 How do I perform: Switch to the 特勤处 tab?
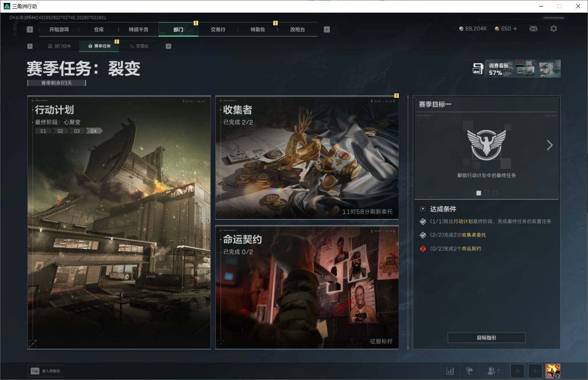pyautogui.click(x=258, y=29)
